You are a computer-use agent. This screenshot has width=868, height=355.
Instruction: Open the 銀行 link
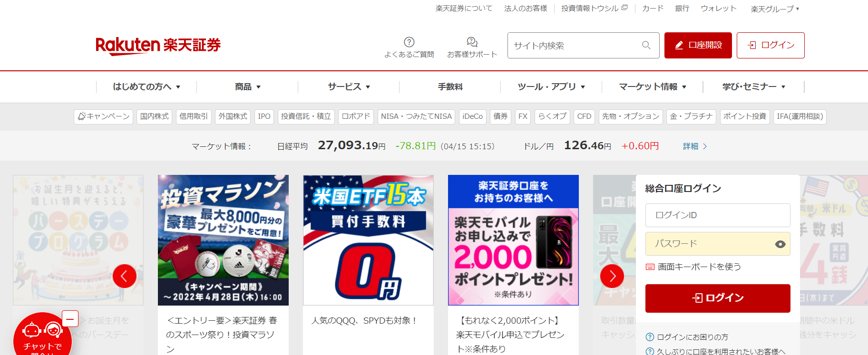coord(682,9)
